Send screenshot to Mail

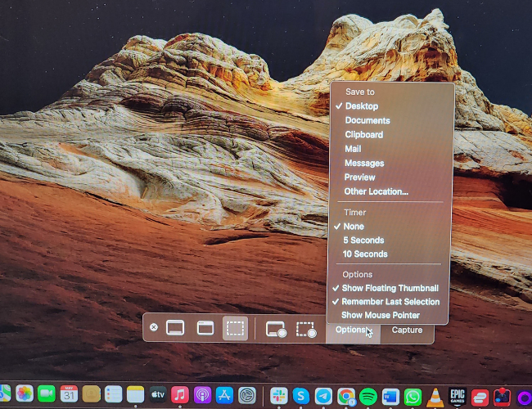pyautogui.click(x=353, y=149)
